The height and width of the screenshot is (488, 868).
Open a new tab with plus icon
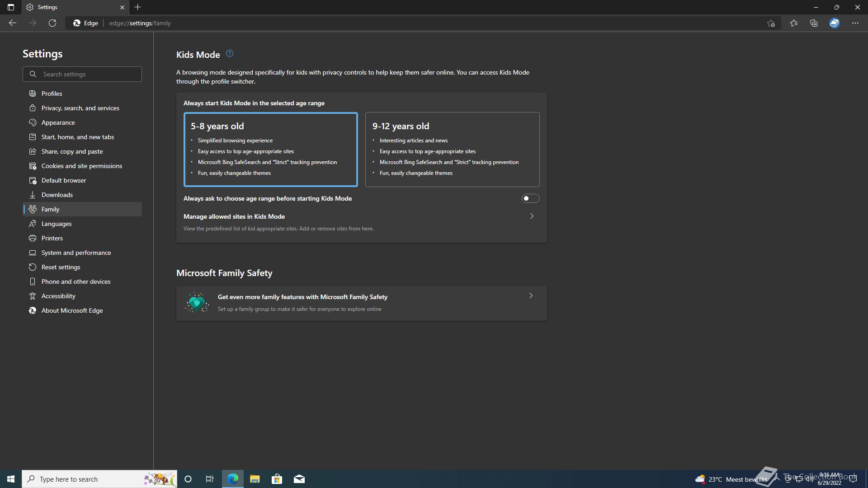coord(138,7)
